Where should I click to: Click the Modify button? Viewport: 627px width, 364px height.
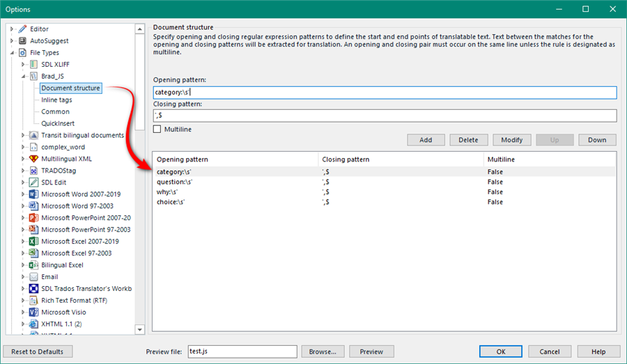click(512, 140)
